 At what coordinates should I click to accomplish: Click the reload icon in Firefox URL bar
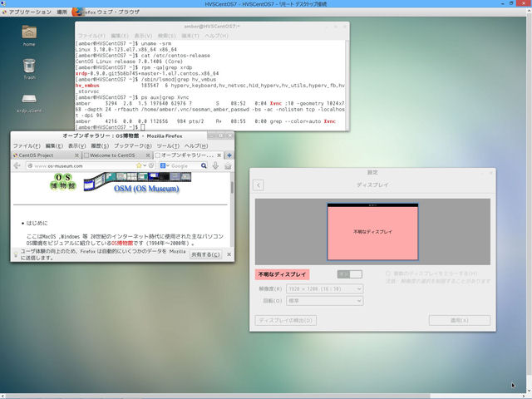click(x=151, y=165)
